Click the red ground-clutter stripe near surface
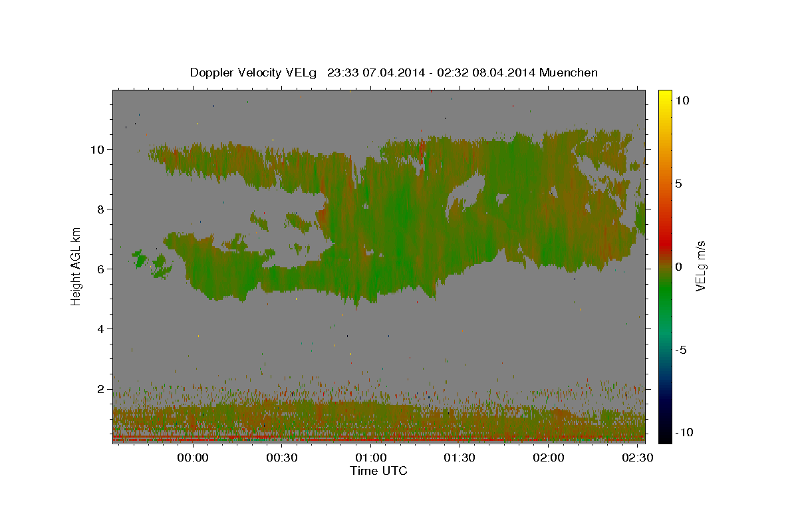The image size is (798, 532). click(379, 440)
